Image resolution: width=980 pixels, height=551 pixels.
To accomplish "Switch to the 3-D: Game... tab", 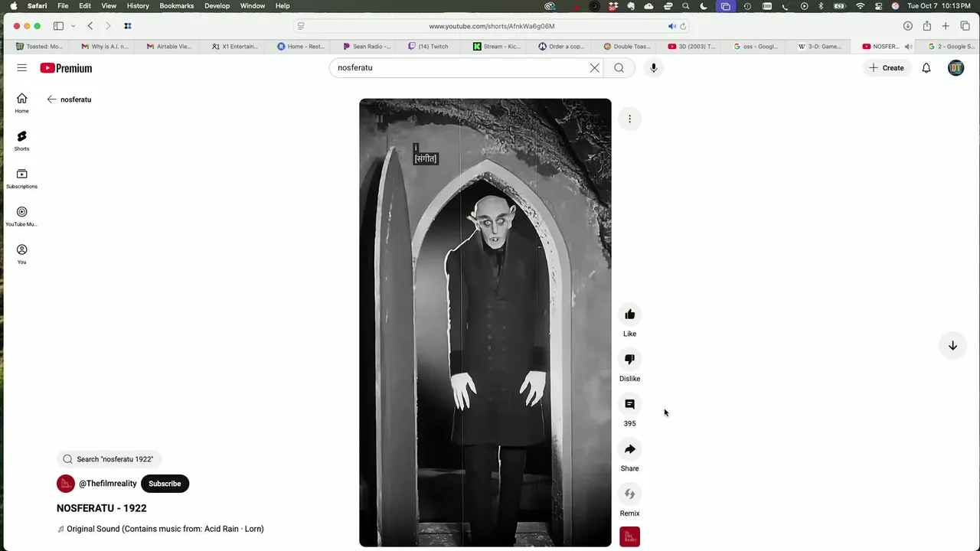I will [x=820, y=47].
